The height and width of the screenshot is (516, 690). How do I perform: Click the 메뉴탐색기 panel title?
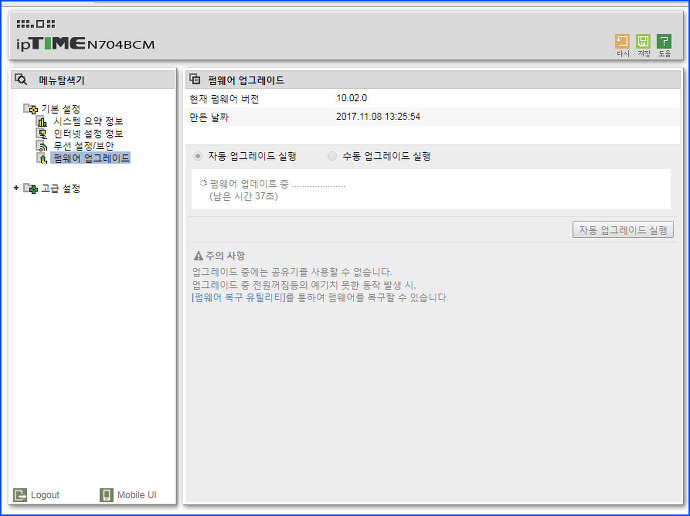[62, 80]
